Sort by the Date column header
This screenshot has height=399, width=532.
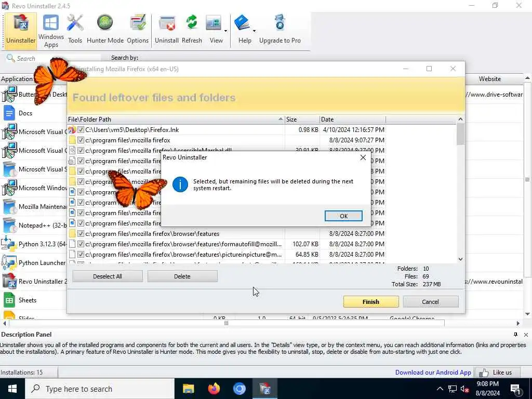(353, 119)
